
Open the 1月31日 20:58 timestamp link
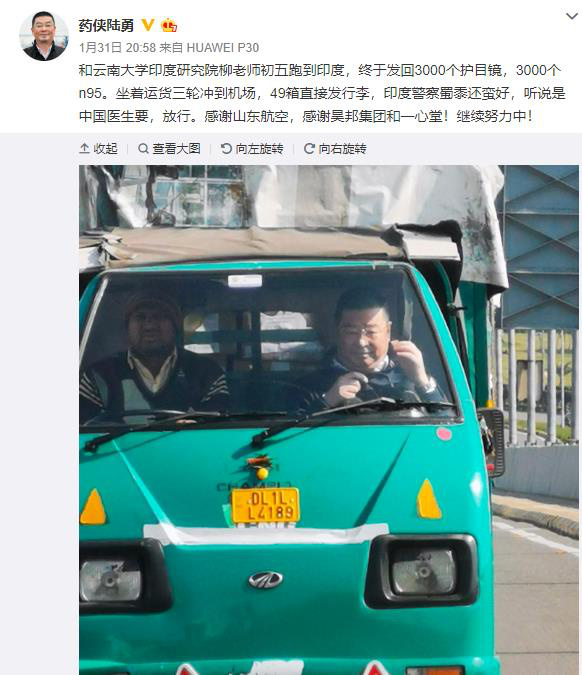point(117,47)
